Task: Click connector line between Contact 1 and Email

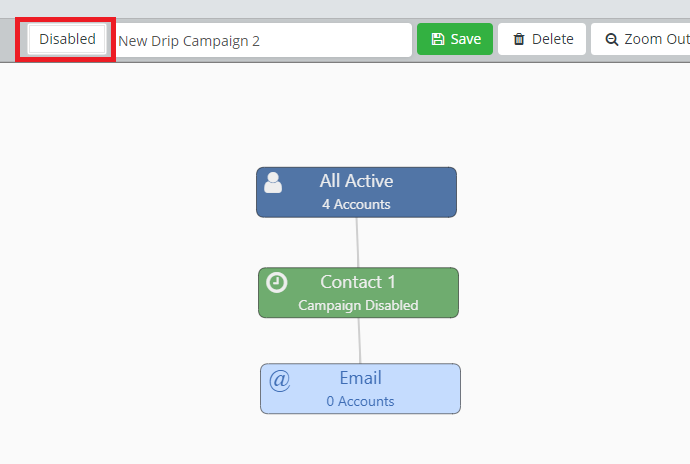Action: (359, 340)
